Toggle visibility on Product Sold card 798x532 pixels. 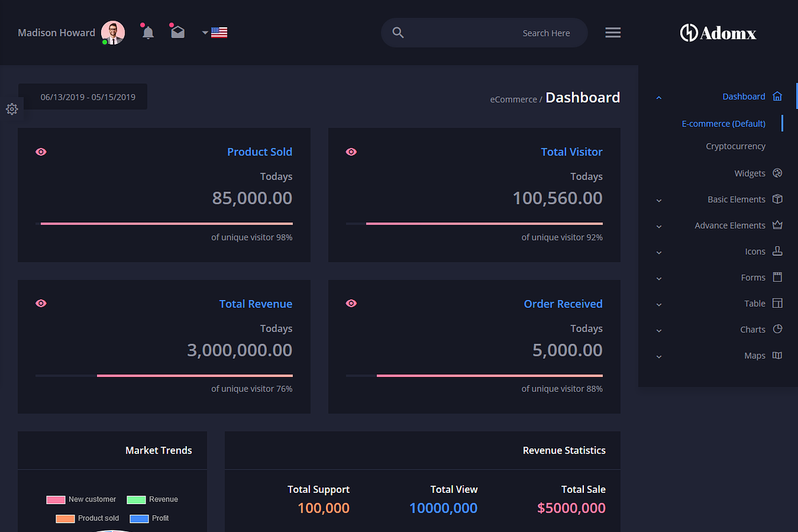41,152
